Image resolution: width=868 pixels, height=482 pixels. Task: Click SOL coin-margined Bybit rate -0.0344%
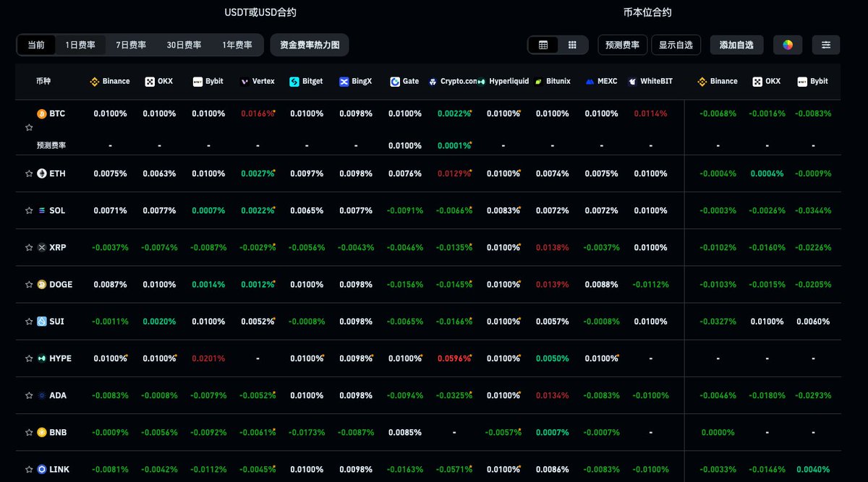pyautogui.click(x=813, y=210)
